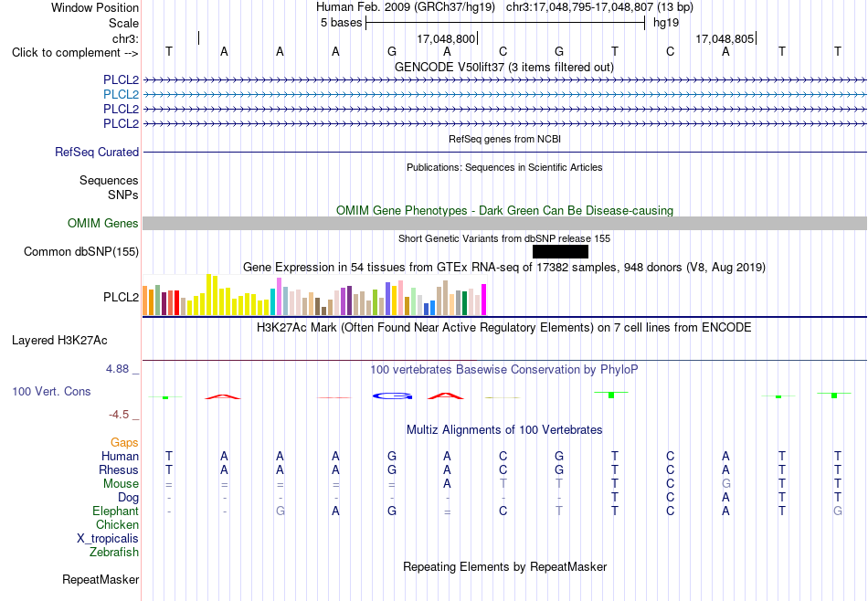Click the Sequences label under Publications
868x601 pixels.
point(109,181)
